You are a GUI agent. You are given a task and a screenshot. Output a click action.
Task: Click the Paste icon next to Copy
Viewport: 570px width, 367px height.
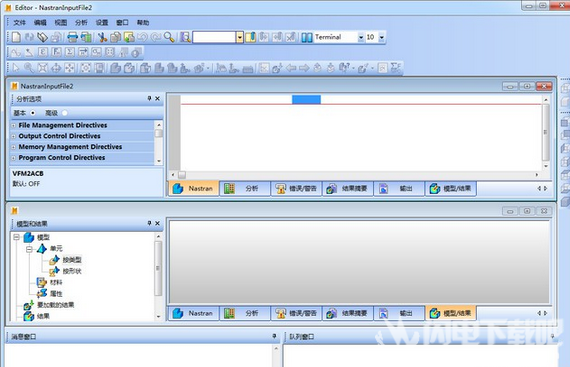(x=129, y=37)
